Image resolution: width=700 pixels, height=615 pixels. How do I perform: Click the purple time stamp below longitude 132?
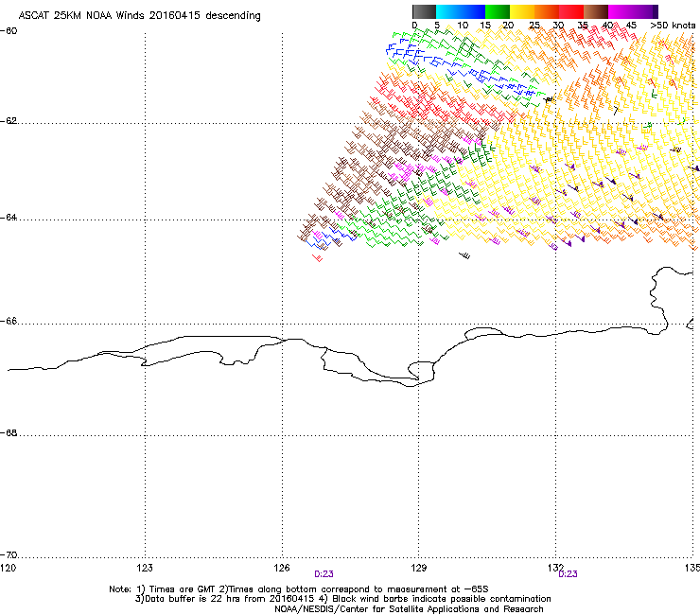(x=568, y=574)
